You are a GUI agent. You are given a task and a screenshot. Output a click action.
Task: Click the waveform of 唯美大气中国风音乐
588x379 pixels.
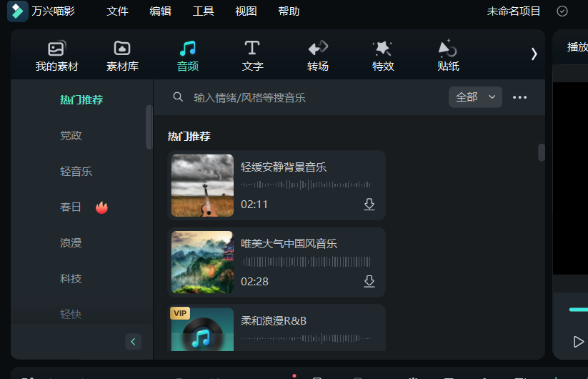pos(305,262)
